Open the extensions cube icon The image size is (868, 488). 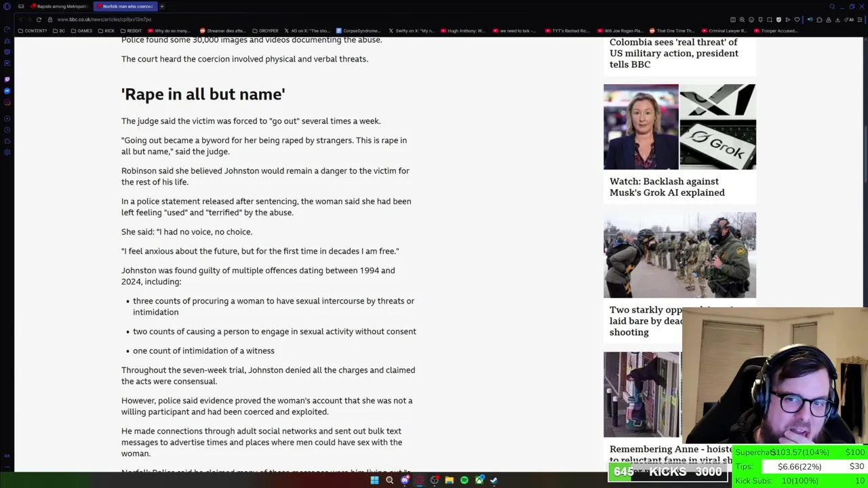click(x=819, y=20)
